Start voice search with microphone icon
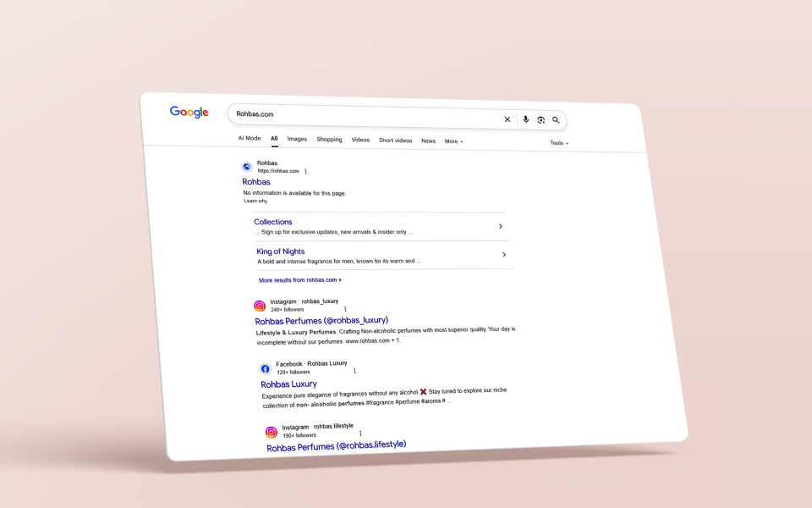This screenshot has height=508, width=812. pos(525,119)
